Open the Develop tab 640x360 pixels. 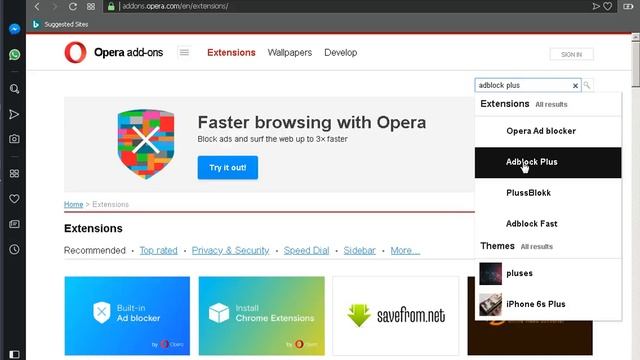341,53
